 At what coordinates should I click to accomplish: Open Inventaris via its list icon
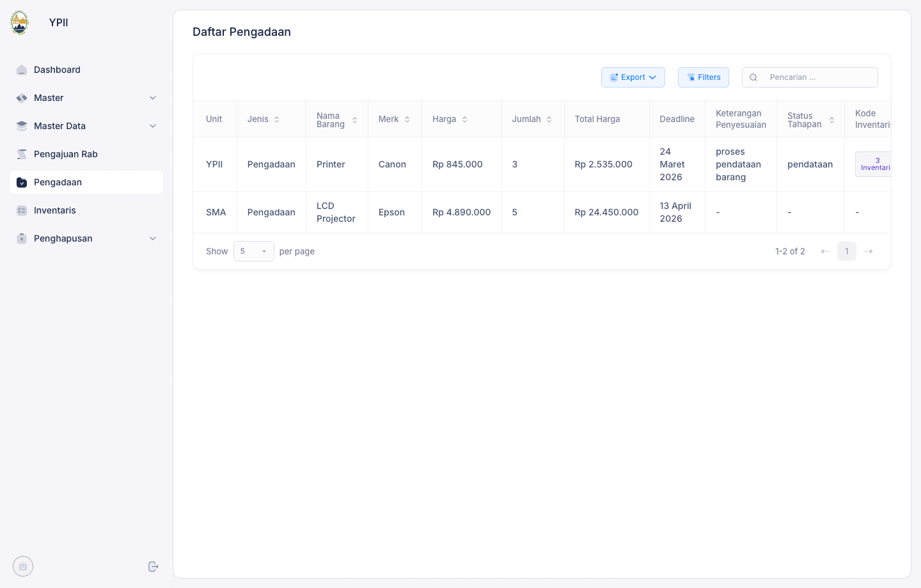click(22, 210)
